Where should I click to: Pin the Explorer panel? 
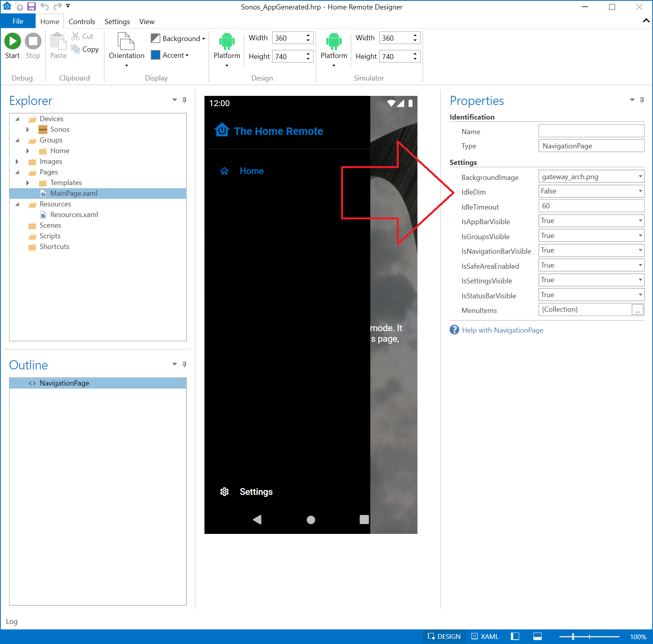point(184,100)
